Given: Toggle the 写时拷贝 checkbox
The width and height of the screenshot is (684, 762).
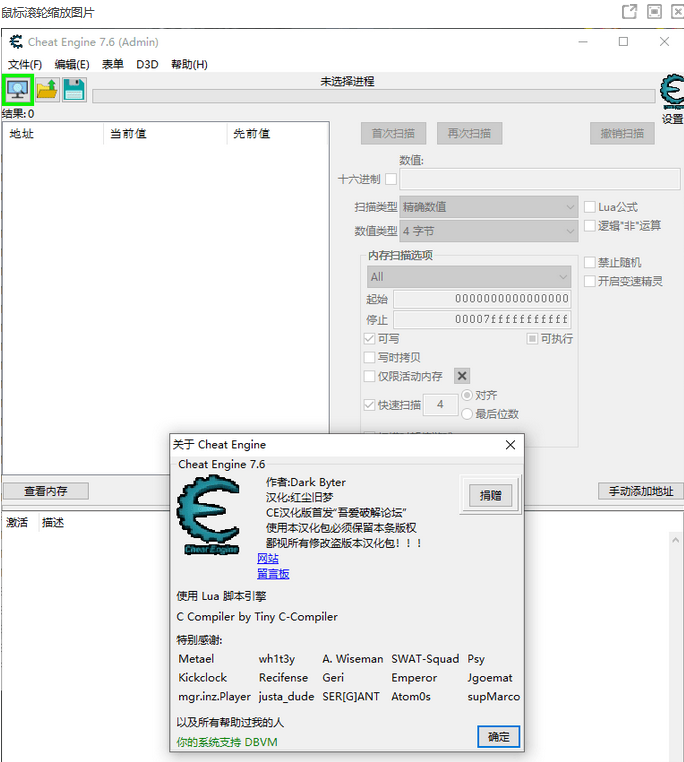Looking at the screenshot, I should (369, 357).
